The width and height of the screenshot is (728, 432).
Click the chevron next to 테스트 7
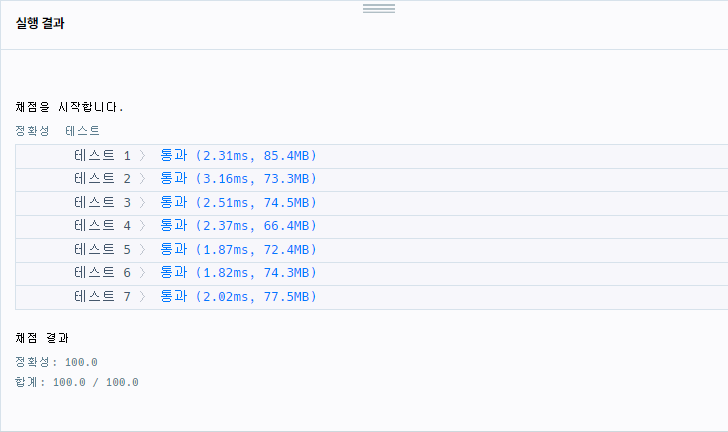pyautogui.click(x=143, y=296)
